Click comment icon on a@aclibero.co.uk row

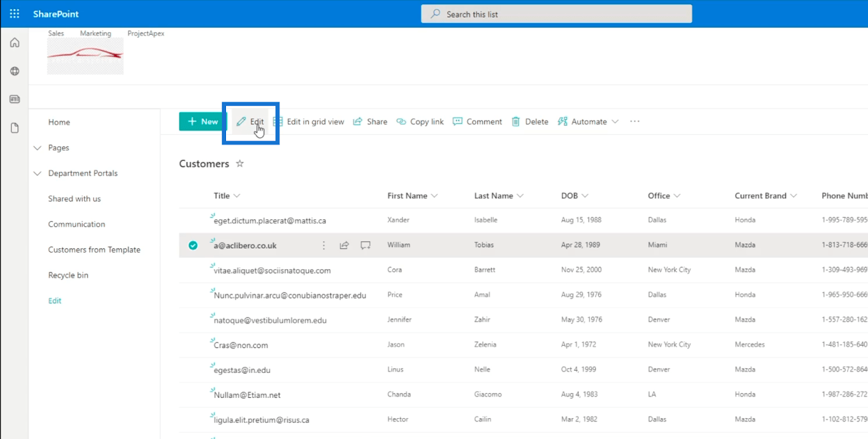coord(365,245)
